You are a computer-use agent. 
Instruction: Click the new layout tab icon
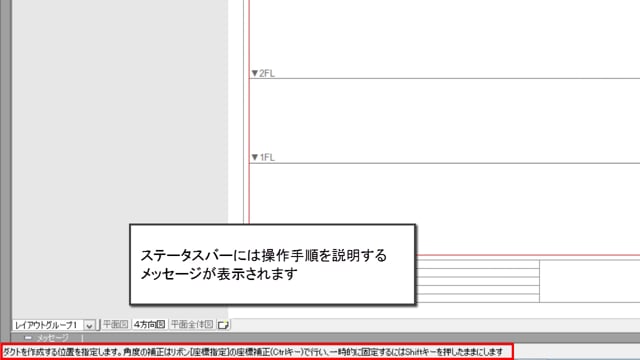[223, 325]
